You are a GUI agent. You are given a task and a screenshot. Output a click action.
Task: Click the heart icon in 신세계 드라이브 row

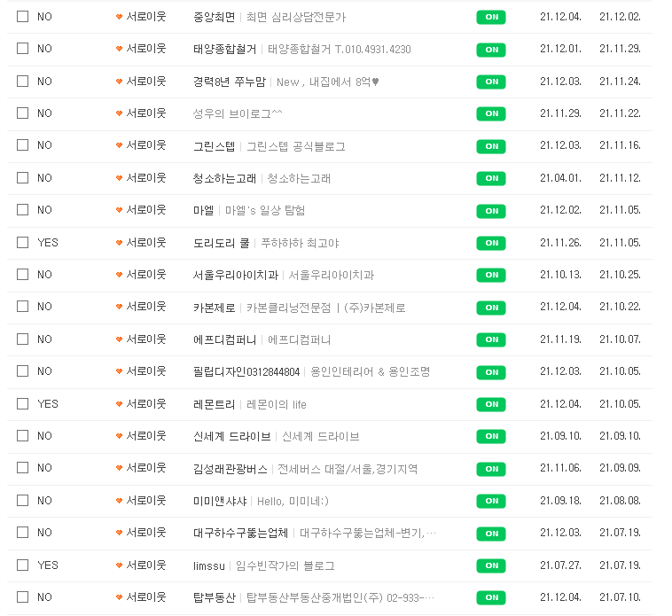[x=119, y=436]
